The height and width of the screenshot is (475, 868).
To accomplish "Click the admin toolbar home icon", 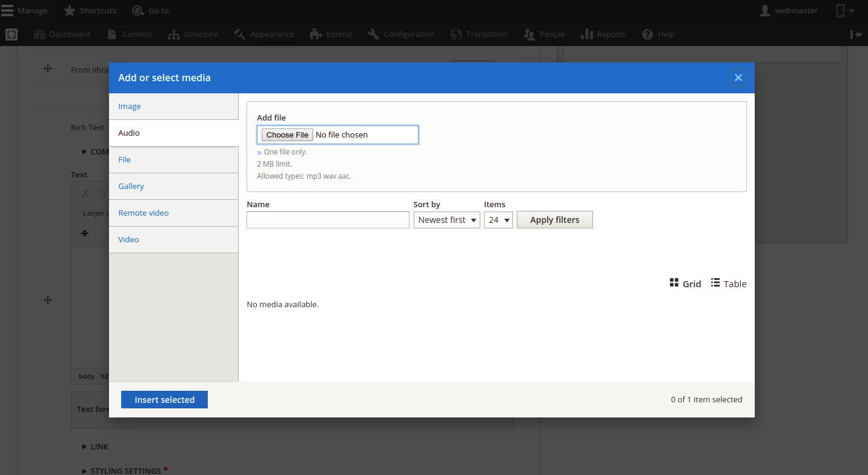I will point(12,35).
